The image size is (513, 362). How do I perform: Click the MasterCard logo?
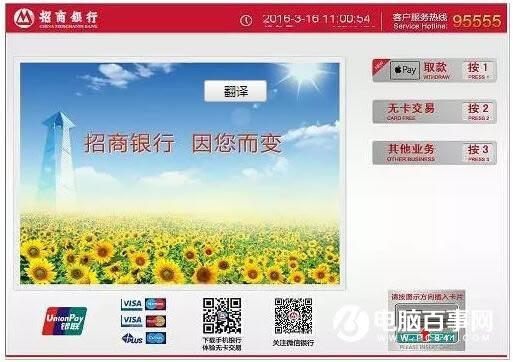(x=156, y=321)
